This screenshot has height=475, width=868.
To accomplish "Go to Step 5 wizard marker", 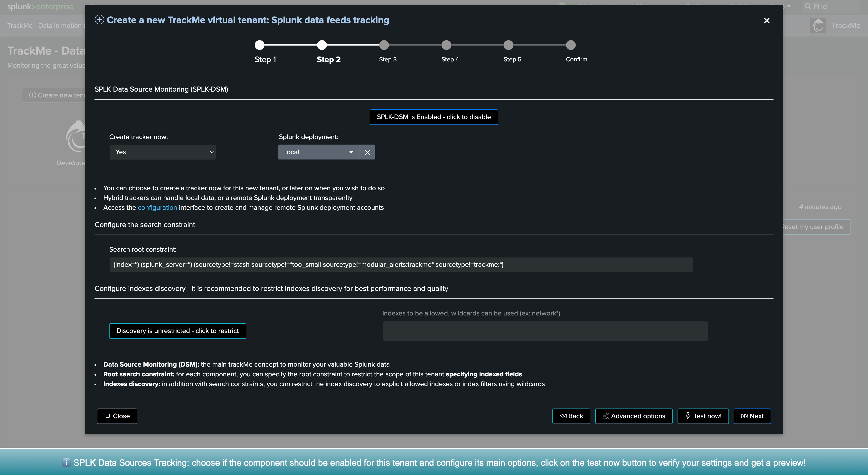I will tap(509, 45).
